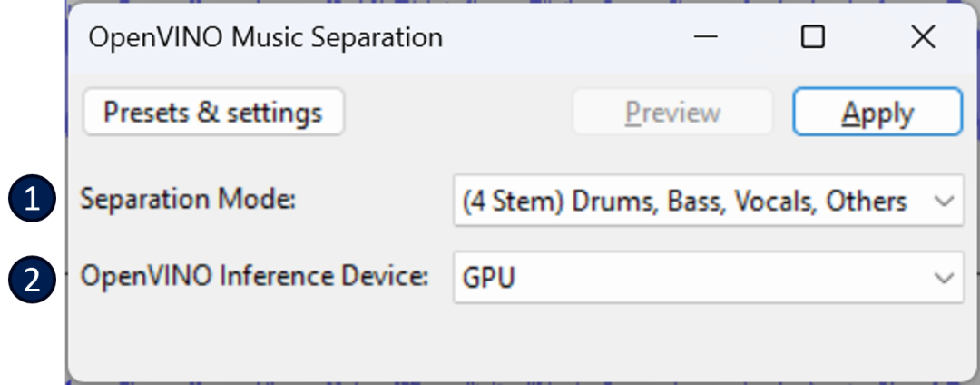Click the 'Separation Mode:' label
The width and height of the screenshot is (980, 385).
pyautogui.click(x=189, y=200)
